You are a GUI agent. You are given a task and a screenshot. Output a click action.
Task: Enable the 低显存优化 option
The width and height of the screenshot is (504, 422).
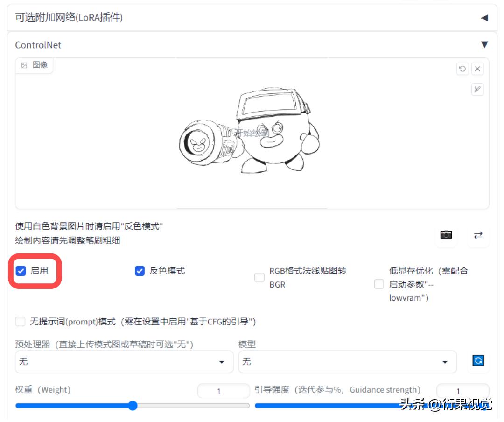(379, 284)
